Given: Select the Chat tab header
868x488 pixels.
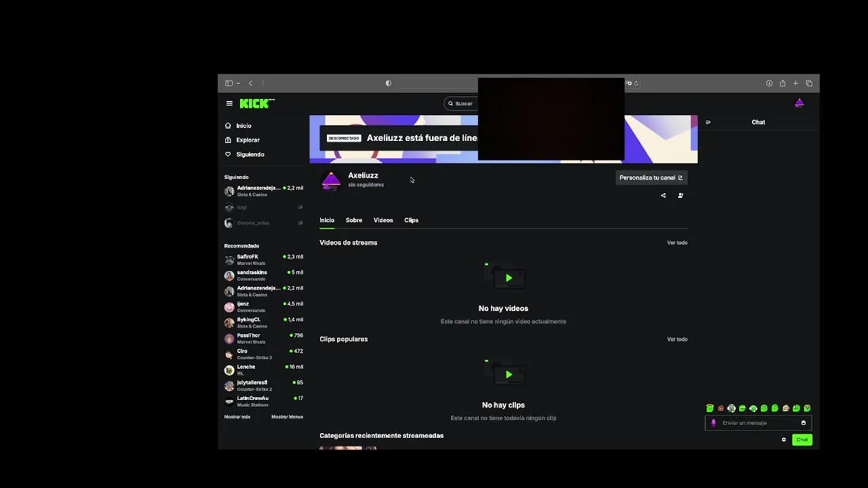Looking at the screenshot, I should tap(758, 123).
